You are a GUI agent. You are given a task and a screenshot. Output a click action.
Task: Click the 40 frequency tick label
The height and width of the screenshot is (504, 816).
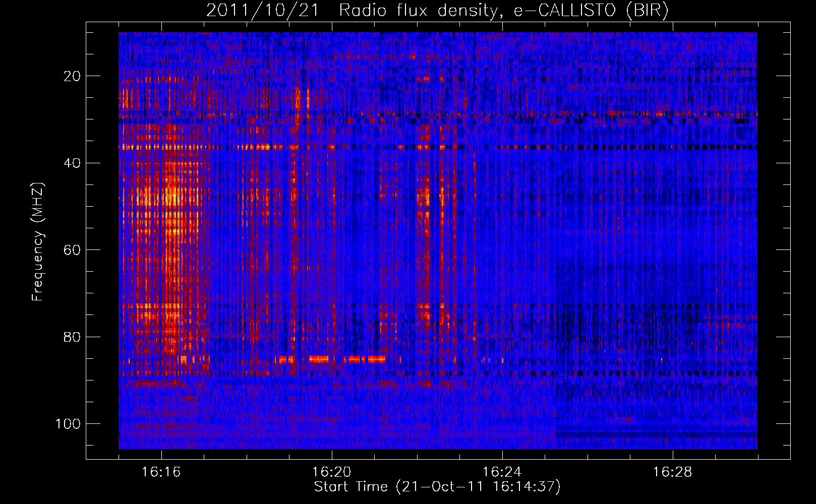[72, 163]
